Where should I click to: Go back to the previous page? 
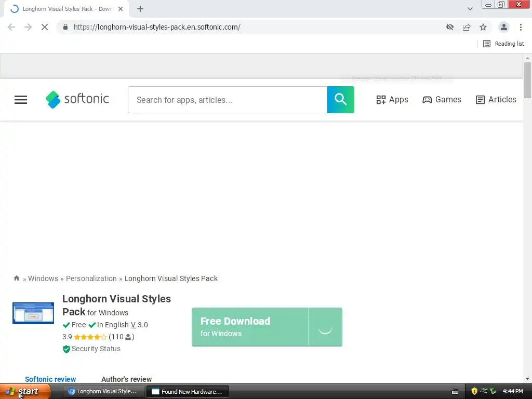(x=11, y=27)
